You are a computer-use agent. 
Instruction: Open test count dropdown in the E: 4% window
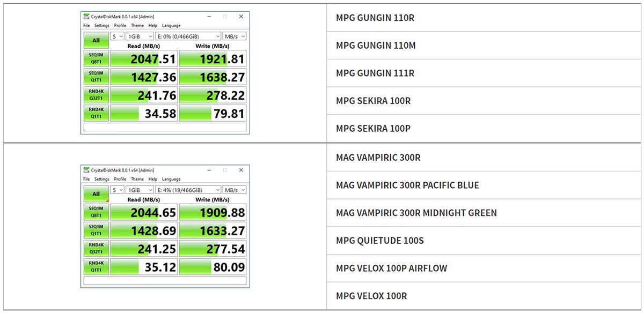tap(117, 190)
